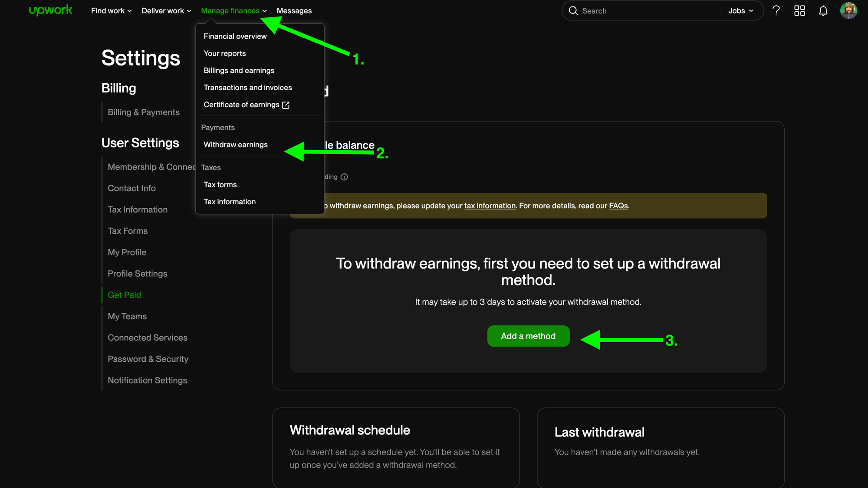Click the apps grid icon
The height and width of the screenshot is (488, 868).
(799, 10)
